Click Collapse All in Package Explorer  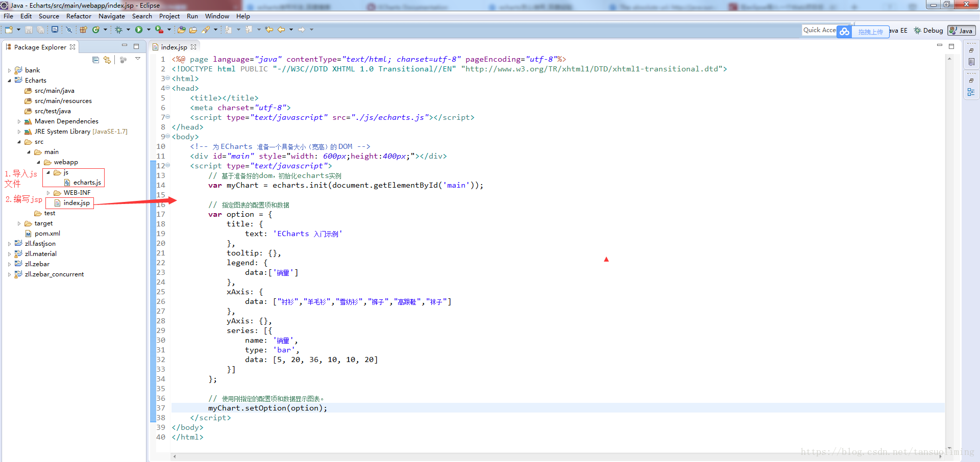[x=95, y=60]
